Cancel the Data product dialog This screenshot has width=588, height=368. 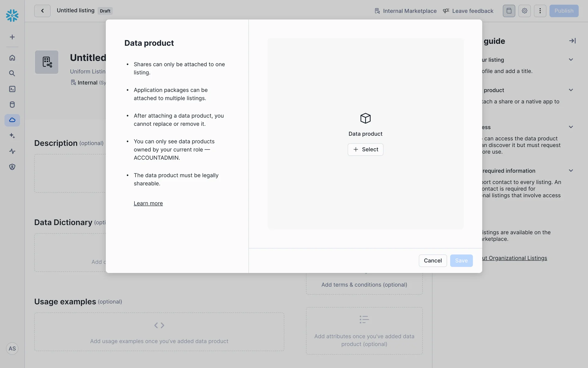point(432,261)
